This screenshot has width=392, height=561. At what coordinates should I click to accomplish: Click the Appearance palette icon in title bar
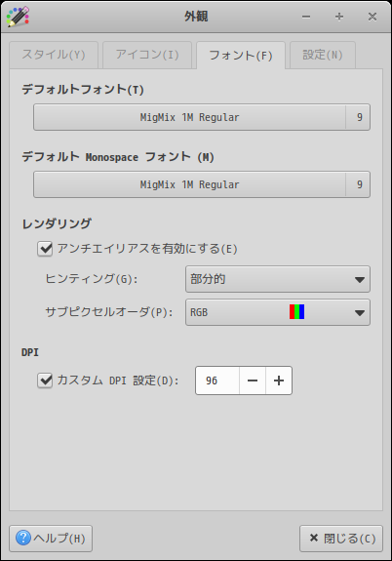18,17
